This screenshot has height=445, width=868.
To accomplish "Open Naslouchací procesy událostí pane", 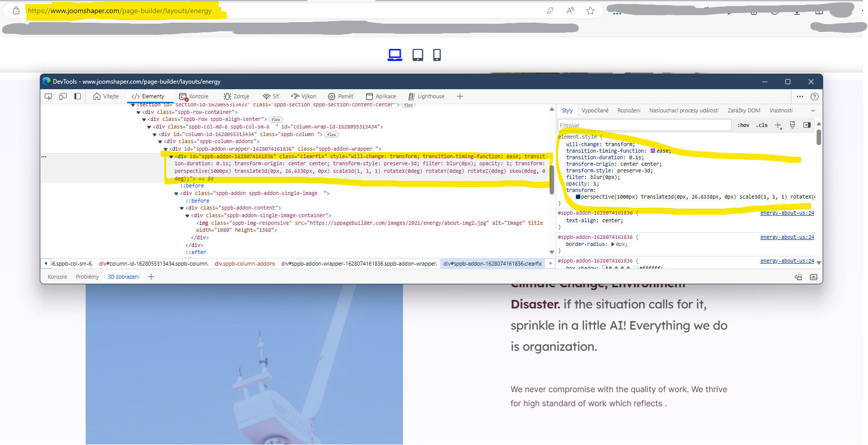I will 684,110.
